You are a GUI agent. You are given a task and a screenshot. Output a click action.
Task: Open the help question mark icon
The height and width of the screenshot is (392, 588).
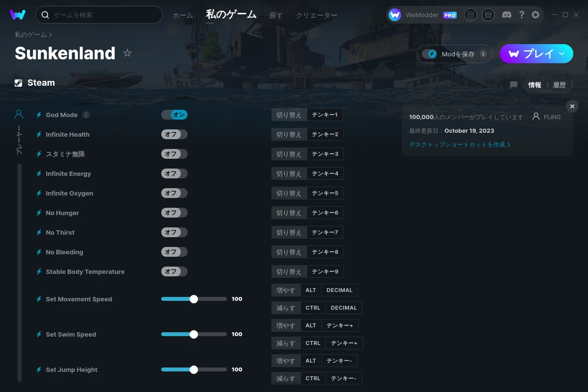click(x=521, y=15)
